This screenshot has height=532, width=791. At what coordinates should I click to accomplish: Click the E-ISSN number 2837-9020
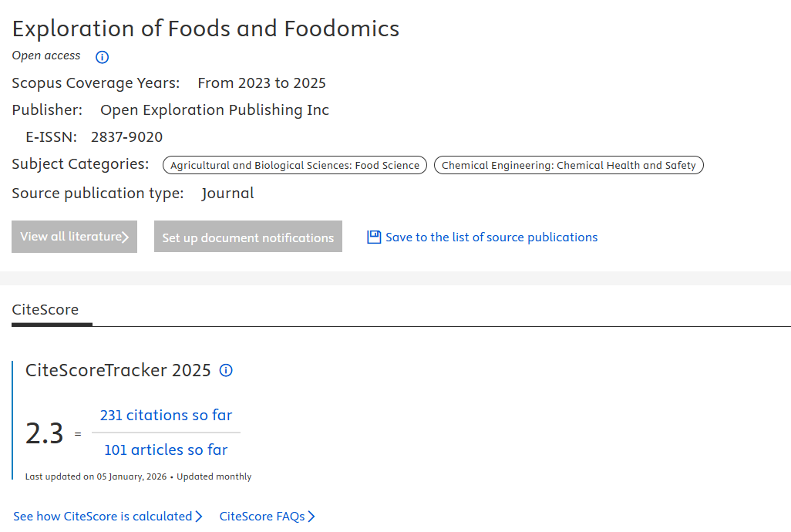126,137
